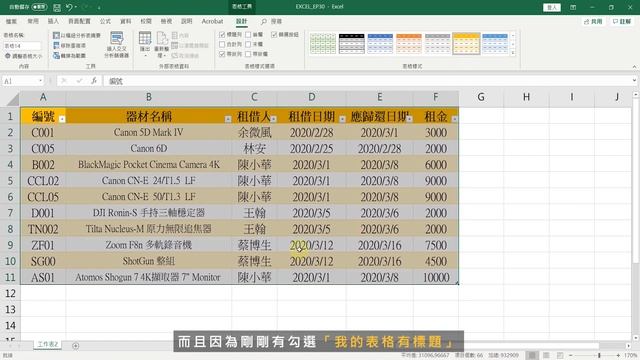
Task: Toggle the Banded Rows checkbox
Action: point(222,54)
